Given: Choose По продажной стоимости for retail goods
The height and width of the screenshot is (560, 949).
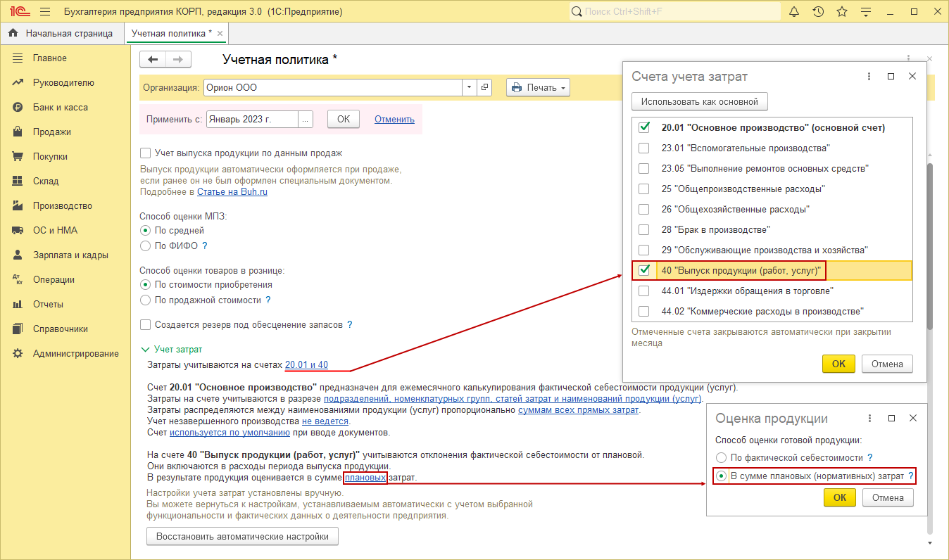Looking at the screenshot, I should [145, 300].
